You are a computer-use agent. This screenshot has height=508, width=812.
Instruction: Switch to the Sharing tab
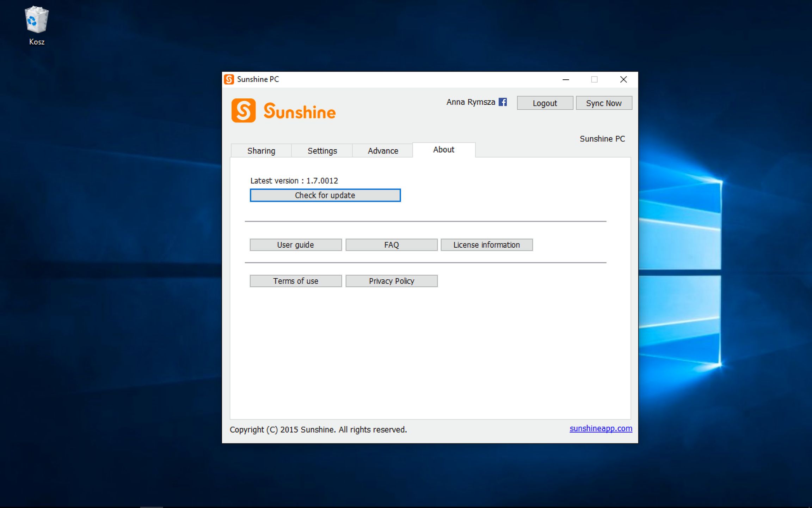coord(261,151)
